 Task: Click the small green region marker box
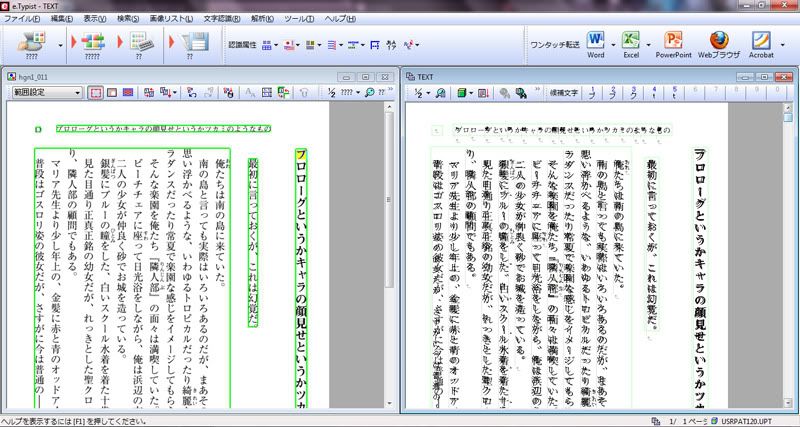pyautogui.click(x=38, y=129)
